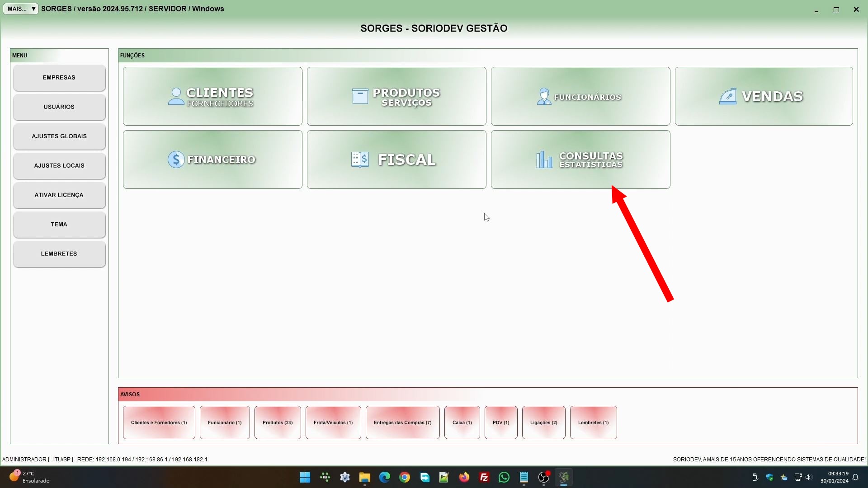The image size is (868, 488).
Task: Click the ATIVAR LICENÇA button
Action: point(59,195)
